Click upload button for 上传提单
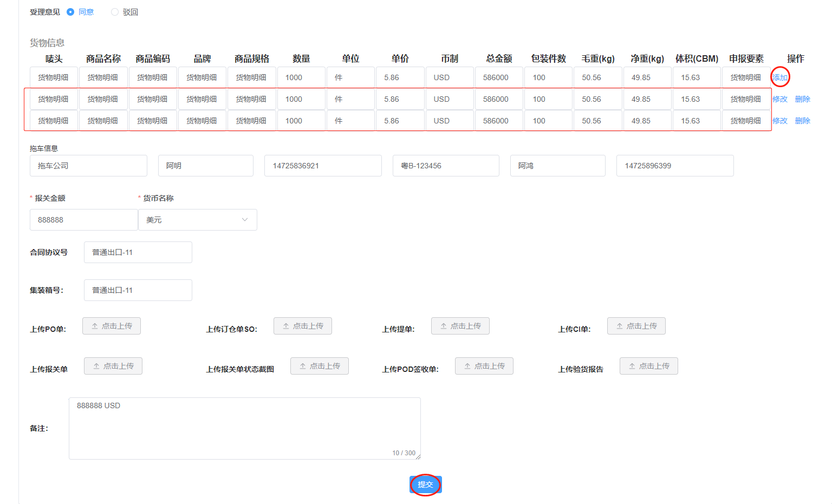This screenshot has width=832, height=504. click(x=460, y=326)
